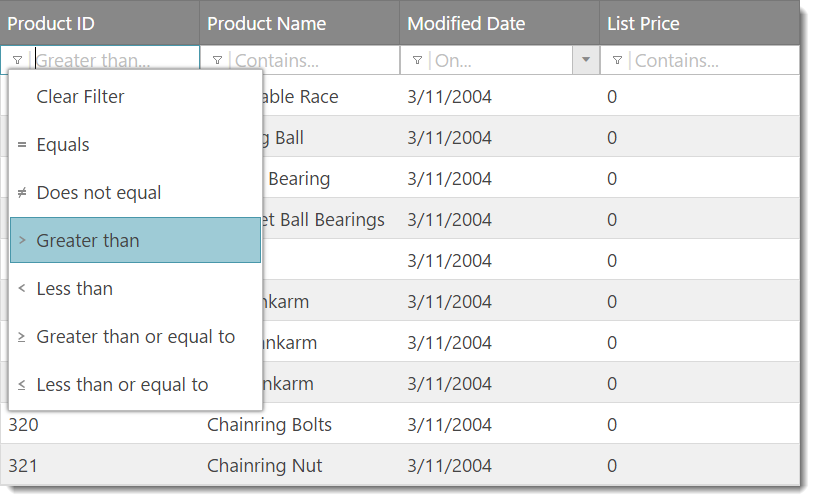Pick highlighted Greater than option
This screenshot has height=501, width=815.
pyautogui.click(x=88, y=241)
